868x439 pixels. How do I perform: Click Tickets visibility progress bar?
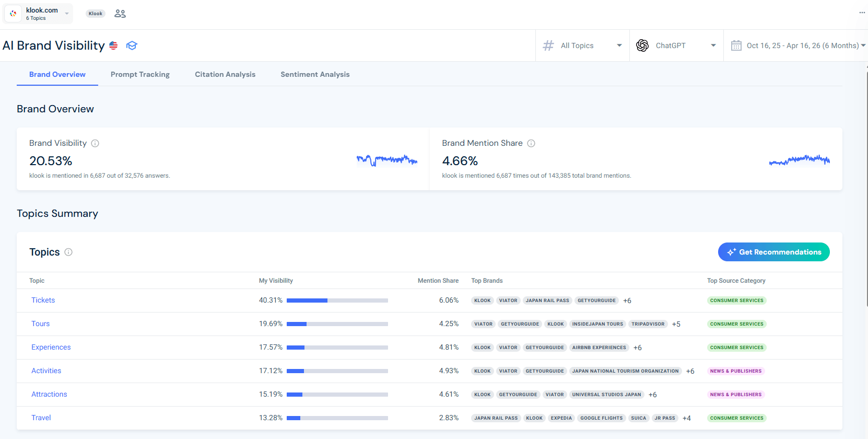[337, 301]
